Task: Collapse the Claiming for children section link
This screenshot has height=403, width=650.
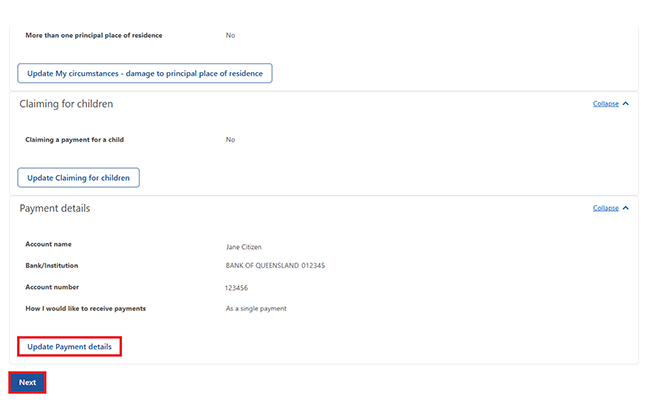Action: tap(605, 104)
